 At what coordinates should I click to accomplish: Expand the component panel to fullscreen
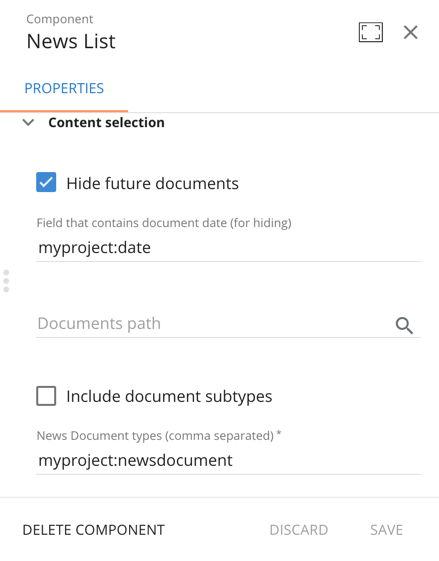point(371,32)
